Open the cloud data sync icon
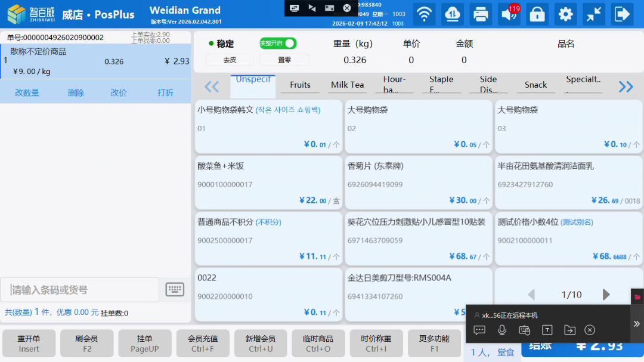644x362 pixels. pyautogui.click(x=453, y=14)
